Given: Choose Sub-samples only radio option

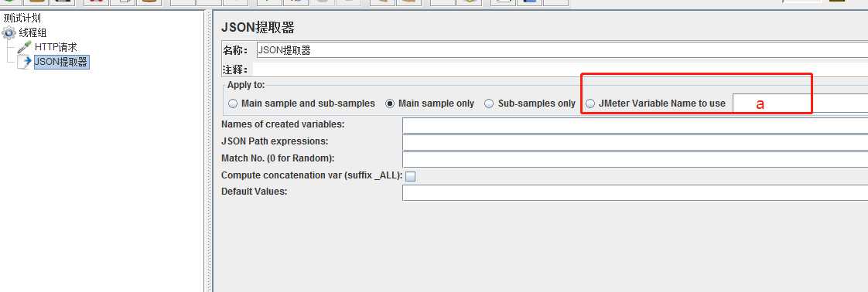Looking at the screenshot, I should [x=489, y=104].
